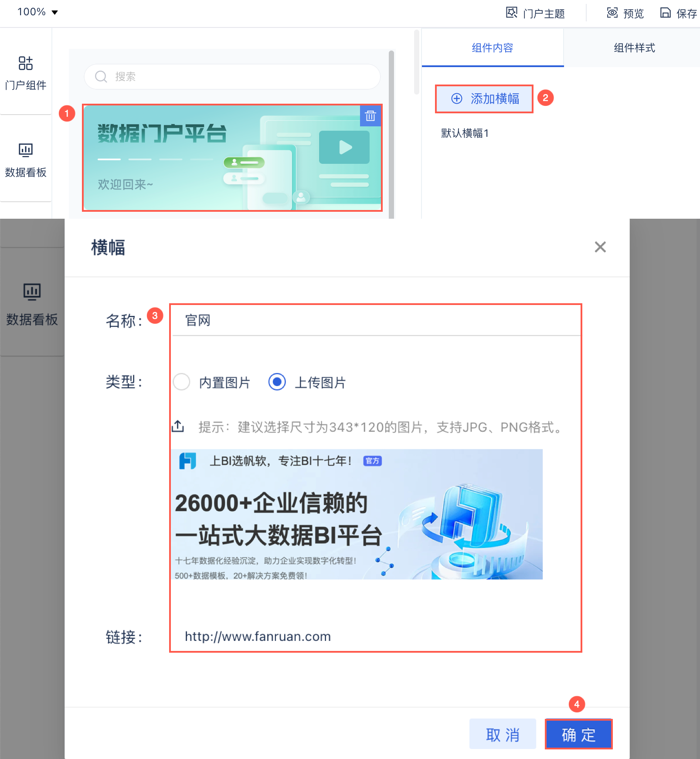This screenshot has width=700, height=759.
Task: Open the portal components sidebar icon
Action: point(26,63)
